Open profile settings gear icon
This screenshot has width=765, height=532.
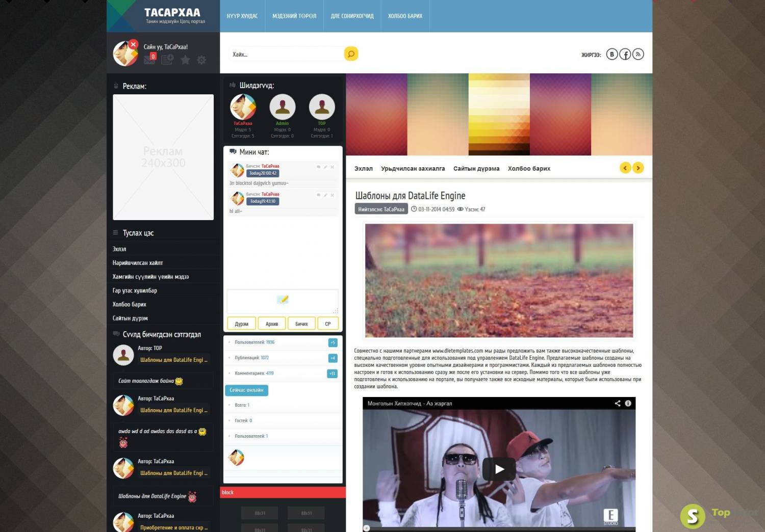tap(201, 60)
